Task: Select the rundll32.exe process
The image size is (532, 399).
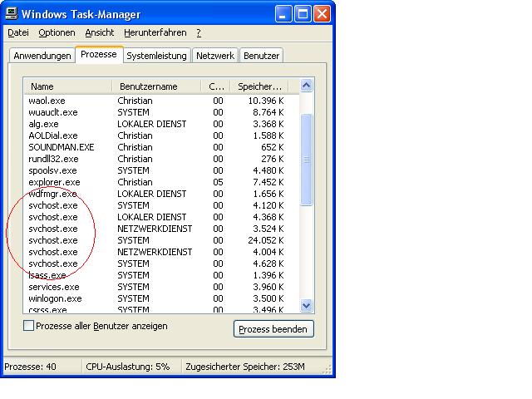Action: [x=161, y=159]
